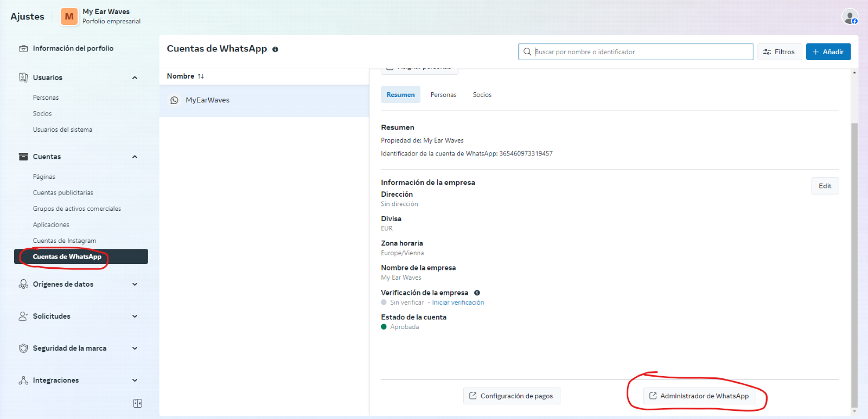Viewport: 868px width, 419px height.
Task: Open Cuentas de Instagram in sidebar
Action: click(65, 241)
